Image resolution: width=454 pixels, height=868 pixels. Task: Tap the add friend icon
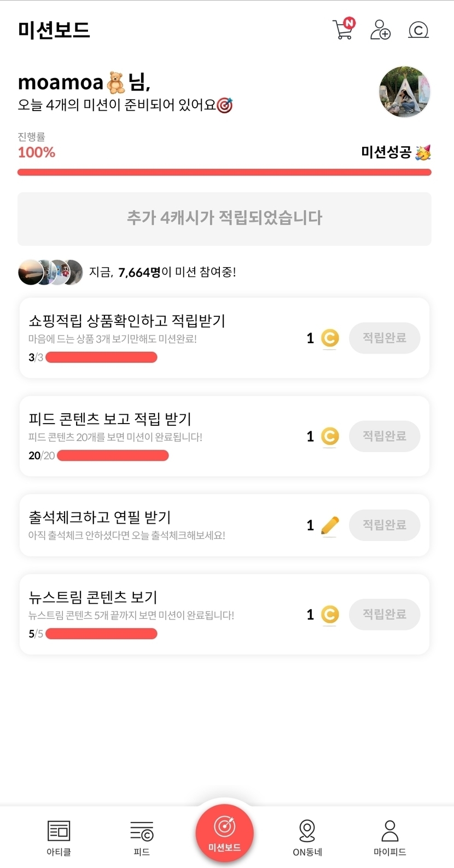[380, 30]
